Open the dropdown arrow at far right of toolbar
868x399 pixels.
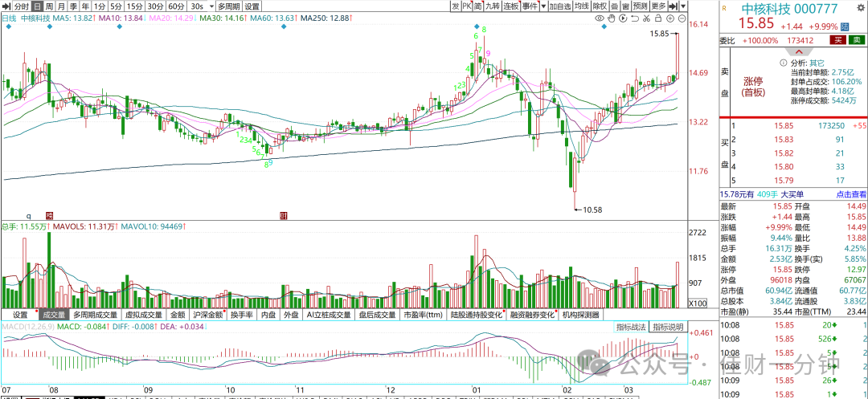684,6
